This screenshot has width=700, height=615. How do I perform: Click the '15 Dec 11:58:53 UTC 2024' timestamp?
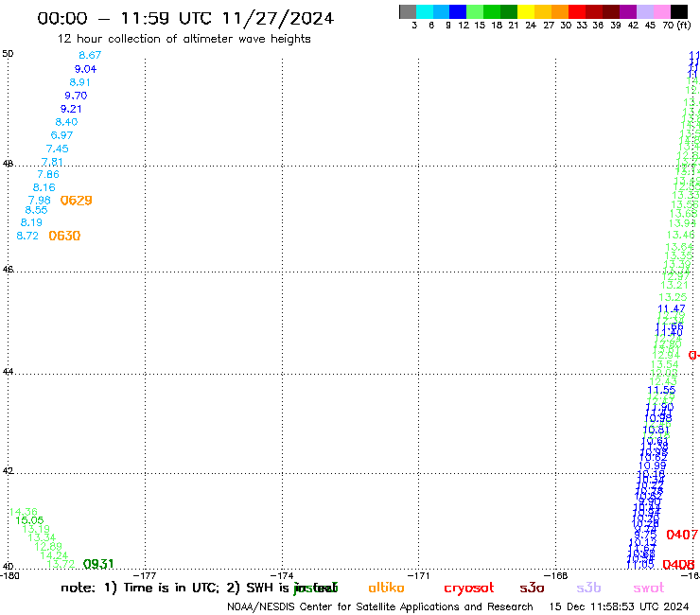tap(619, 606)
